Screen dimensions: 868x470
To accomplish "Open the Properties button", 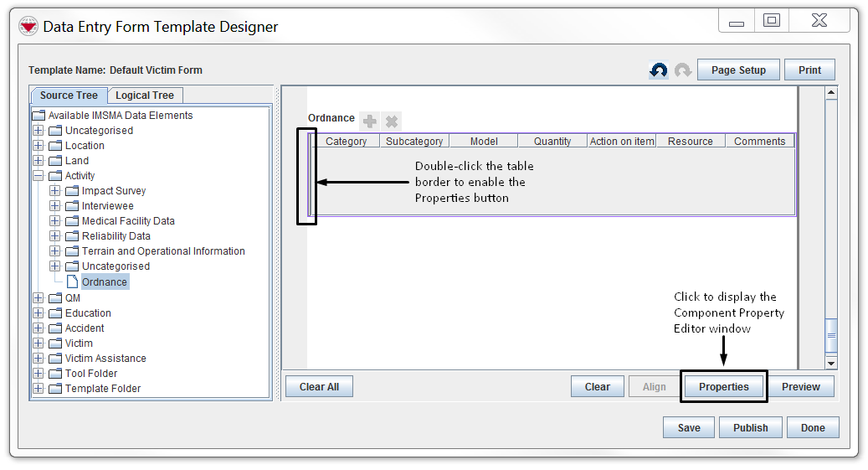I will click(x=723, y=386).
